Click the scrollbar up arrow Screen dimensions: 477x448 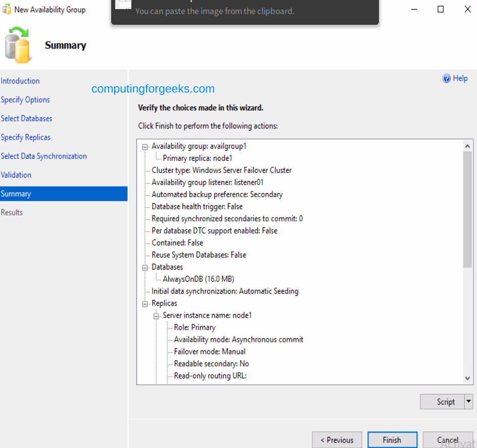[467, 146]
